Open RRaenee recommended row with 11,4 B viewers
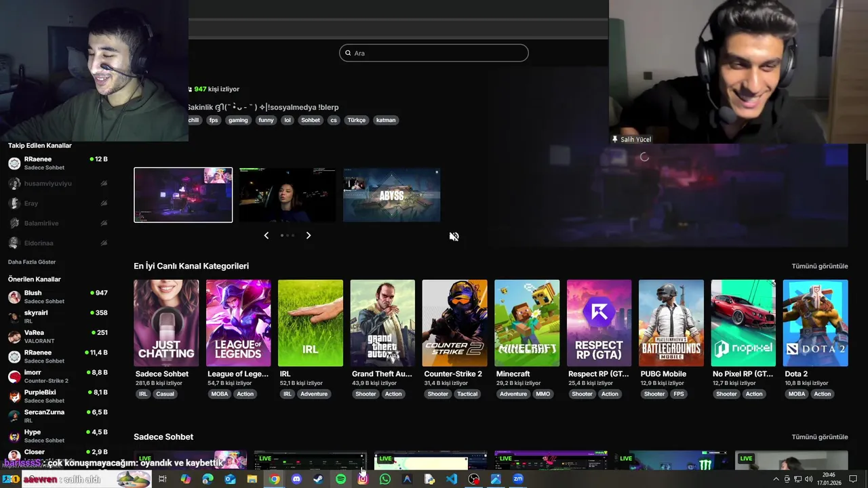This screenshot has width=868, height=488. [x=58, y=357]
